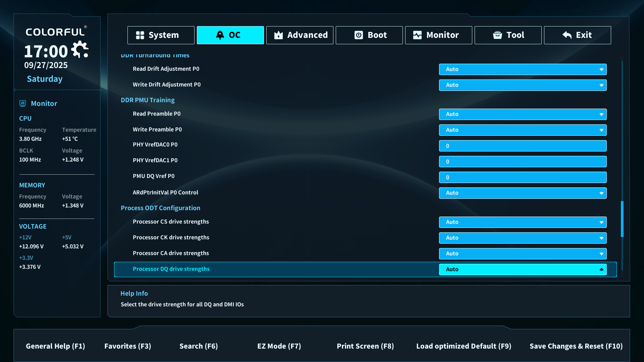Click Save Changes & Reset (F10)
This screenshot has height=362, width=644.
576,346
